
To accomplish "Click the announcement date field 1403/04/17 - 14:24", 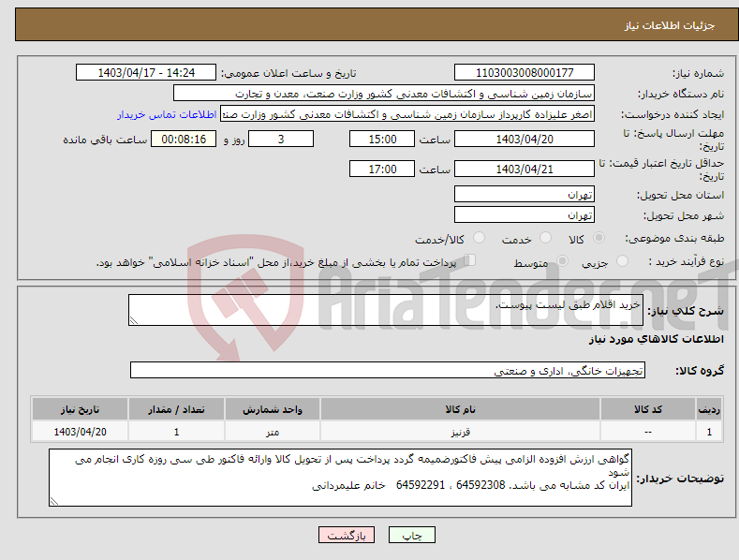I will click(146, 73).
